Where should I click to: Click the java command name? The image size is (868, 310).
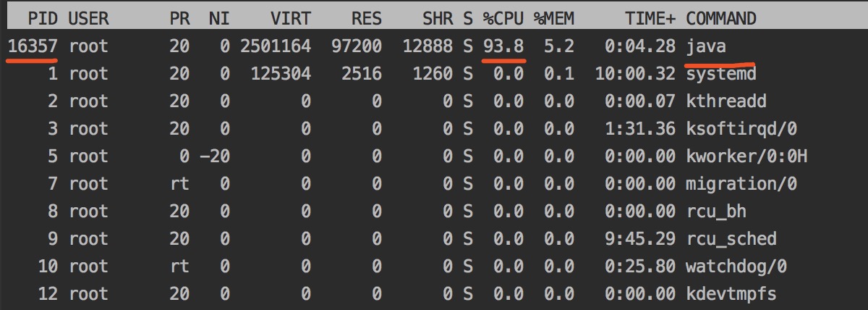coord(706,46)
